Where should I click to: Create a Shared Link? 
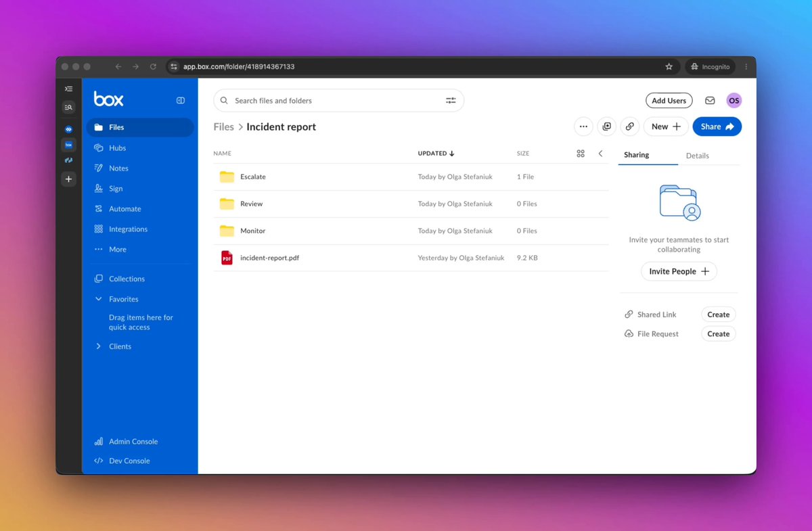click(x=718, y=315)
